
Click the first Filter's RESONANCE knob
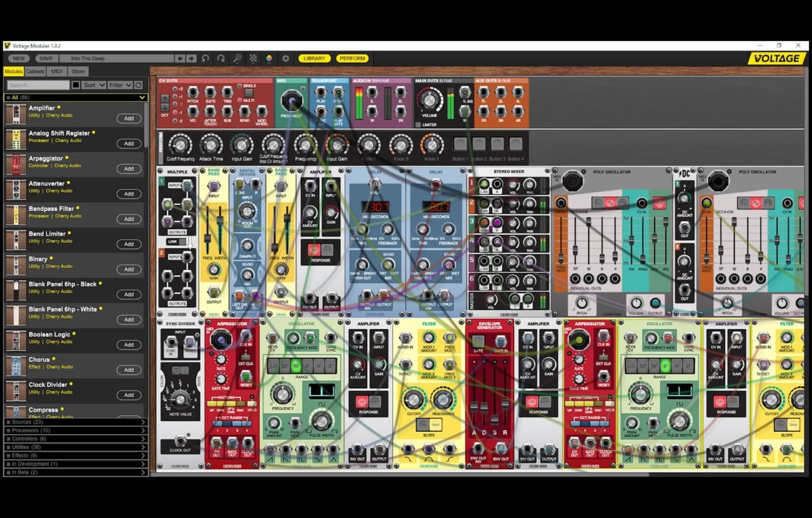tap(443, 399)
